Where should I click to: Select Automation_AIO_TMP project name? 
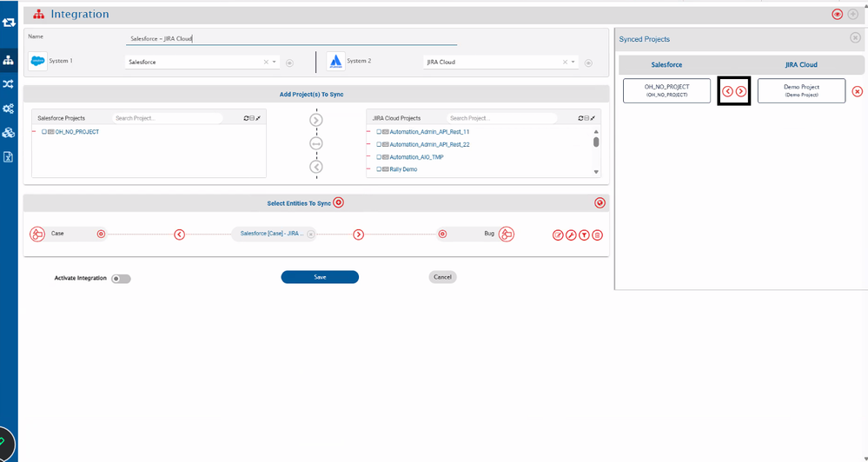coord(416,157)
